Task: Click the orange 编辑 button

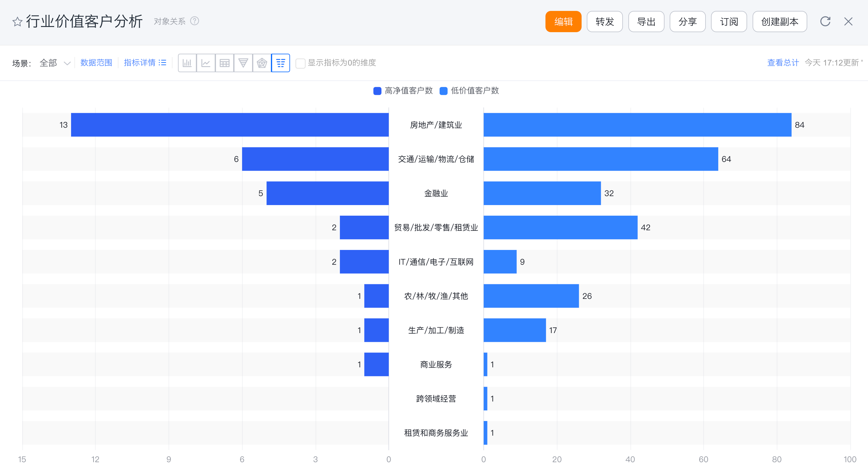Action: click(x=563, y=22)
